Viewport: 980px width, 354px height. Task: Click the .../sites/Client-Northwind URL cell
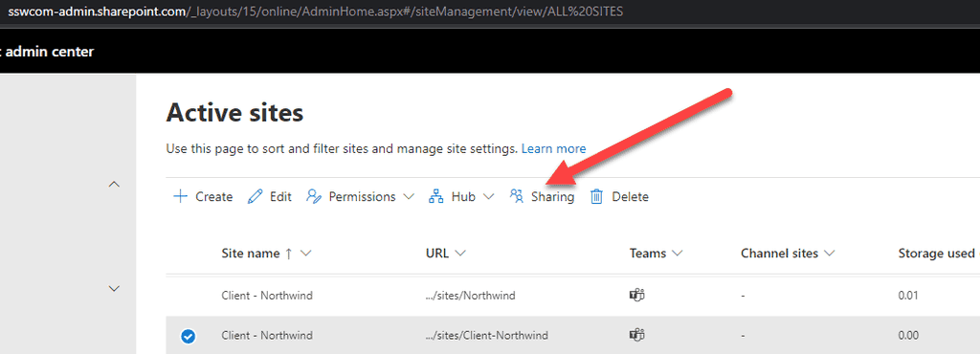point(487,335)
